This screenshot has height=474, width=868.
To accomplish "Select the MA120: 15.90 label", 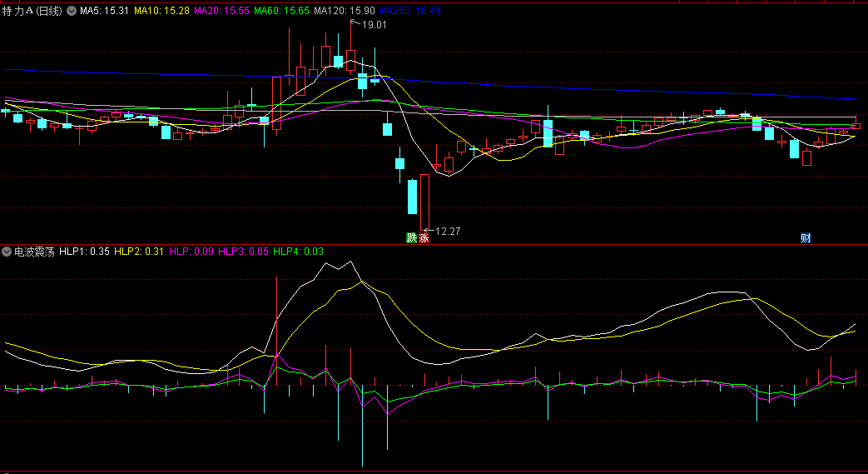I will [345, 11].
